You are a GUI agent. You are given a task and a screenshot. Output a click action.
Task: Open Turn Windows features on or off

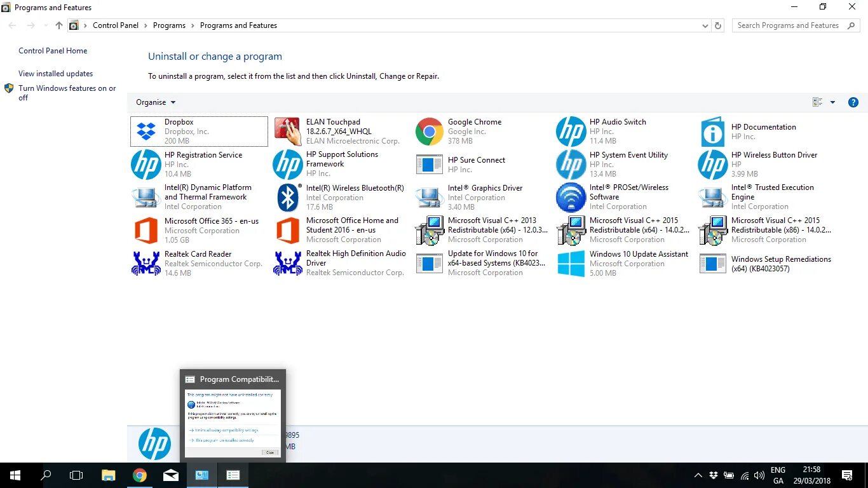click(67, 93)
